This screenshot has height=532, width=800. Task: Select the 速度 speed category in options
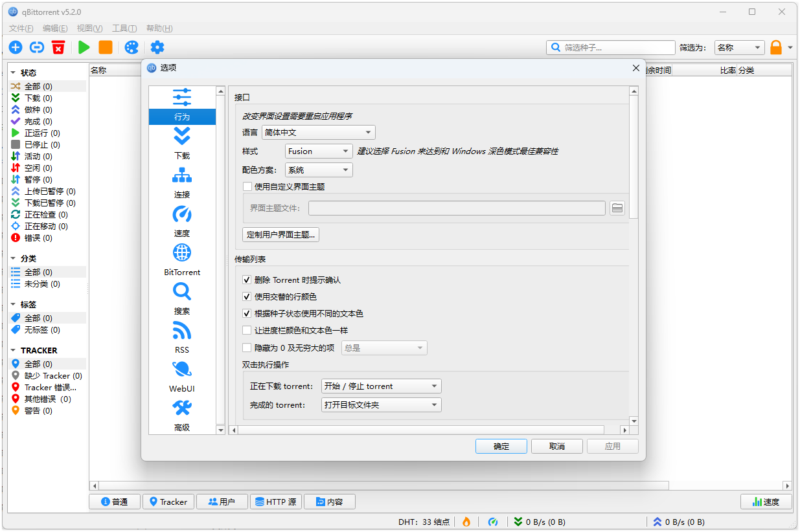click(x=182, y=222)
